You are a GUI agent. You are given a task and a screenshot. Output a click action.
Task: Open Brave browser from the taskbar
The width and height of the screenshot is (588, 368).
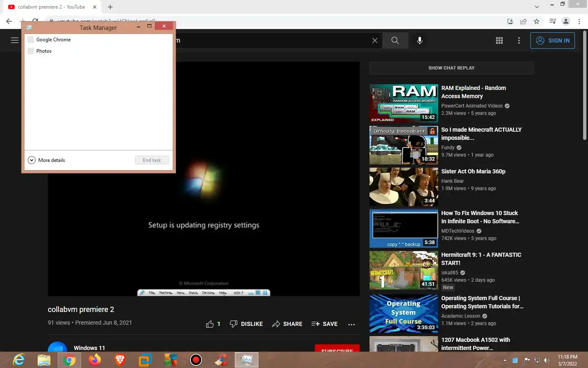[x=120, y=360]
